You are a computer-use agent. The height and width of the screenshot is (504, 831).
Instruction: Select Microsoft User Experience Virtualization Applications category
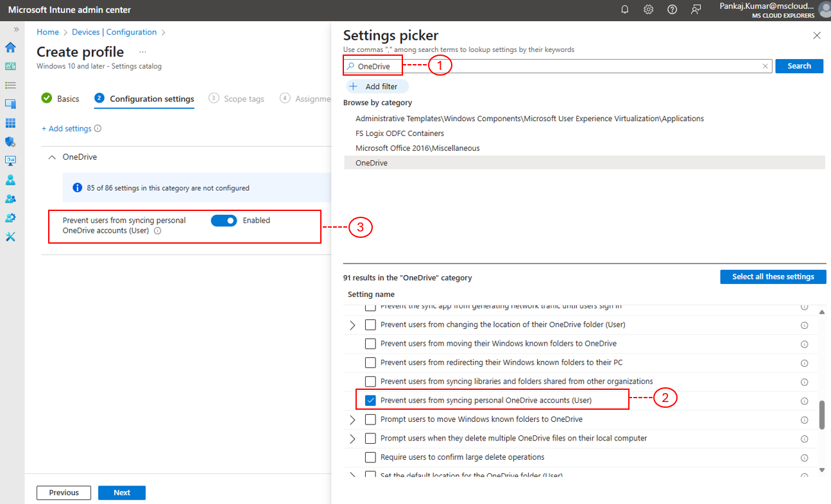[x=529, y=119]
